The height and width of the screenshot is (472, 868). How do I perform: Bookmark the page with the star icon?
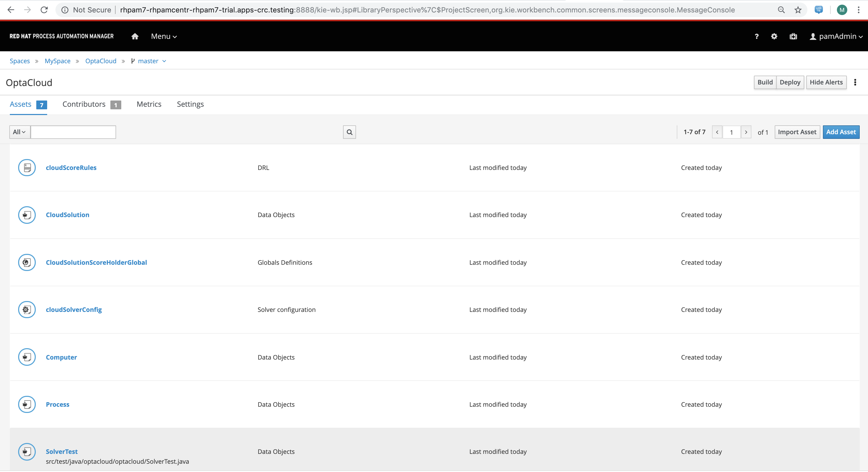(798, 10)
